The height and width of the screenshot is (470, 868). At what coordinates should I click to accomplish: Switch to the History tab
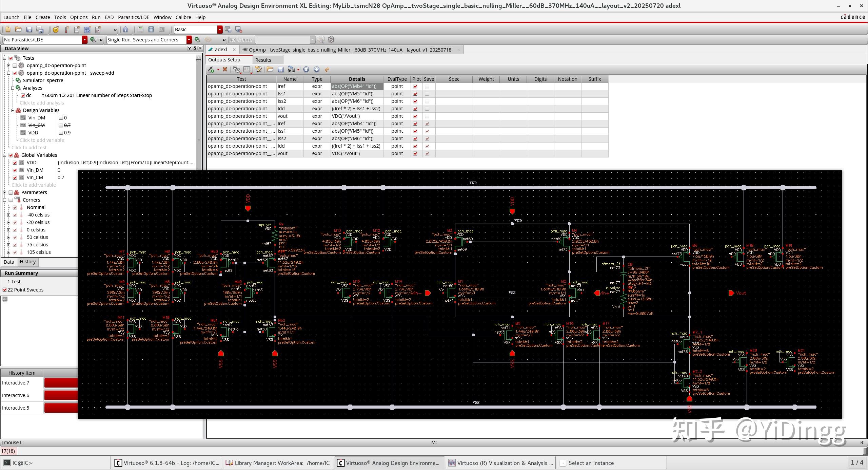pyautogui.click(x=27, y=262)
